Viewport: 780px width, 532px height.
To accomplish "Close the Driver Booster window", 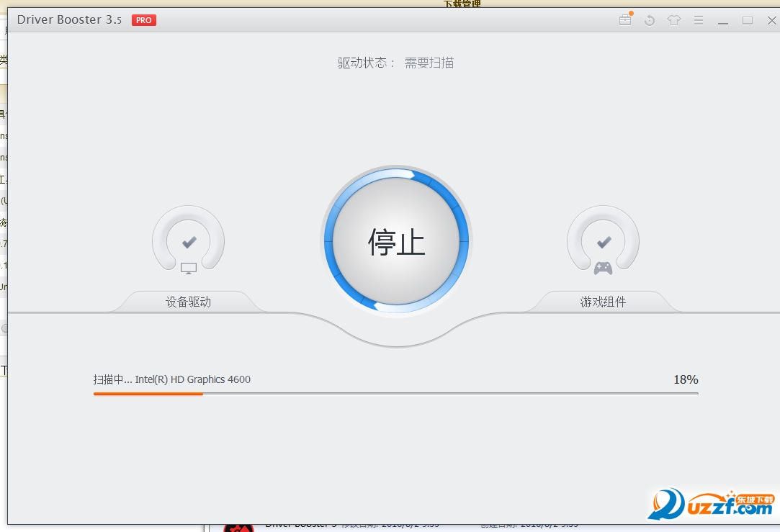I will 771,20.
